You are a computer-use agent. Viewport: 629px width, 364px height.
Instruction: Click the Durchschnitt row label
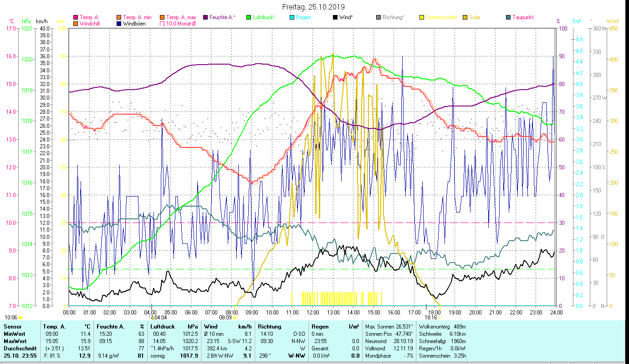coord(20,349)
